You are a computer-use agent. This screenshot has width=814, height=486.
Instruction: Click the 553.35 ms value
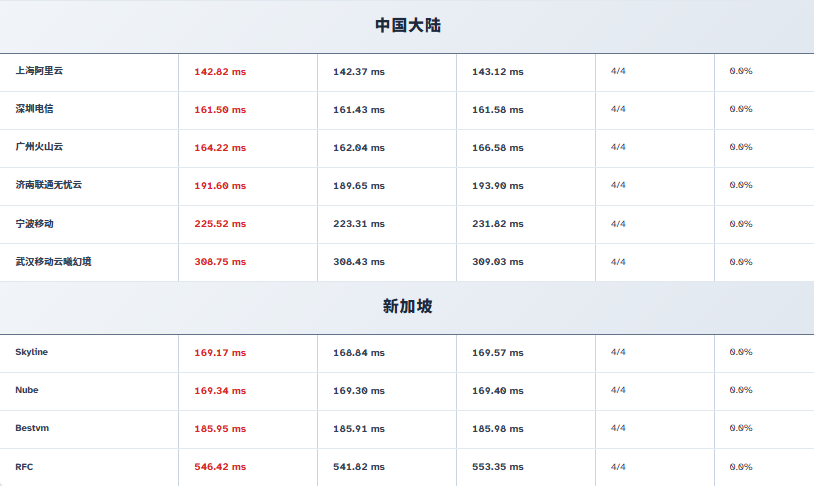[x=498, y=467]
